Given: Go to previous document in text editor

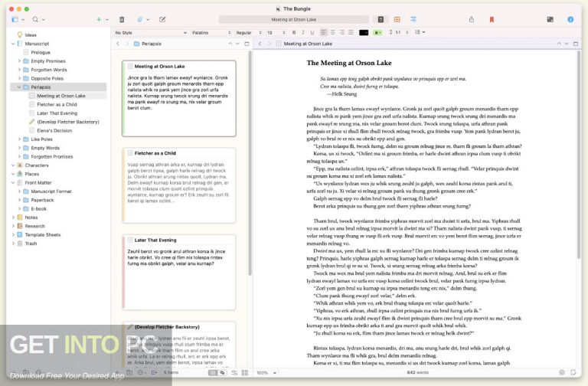Looking at the screenshot, I should point(559,44).
